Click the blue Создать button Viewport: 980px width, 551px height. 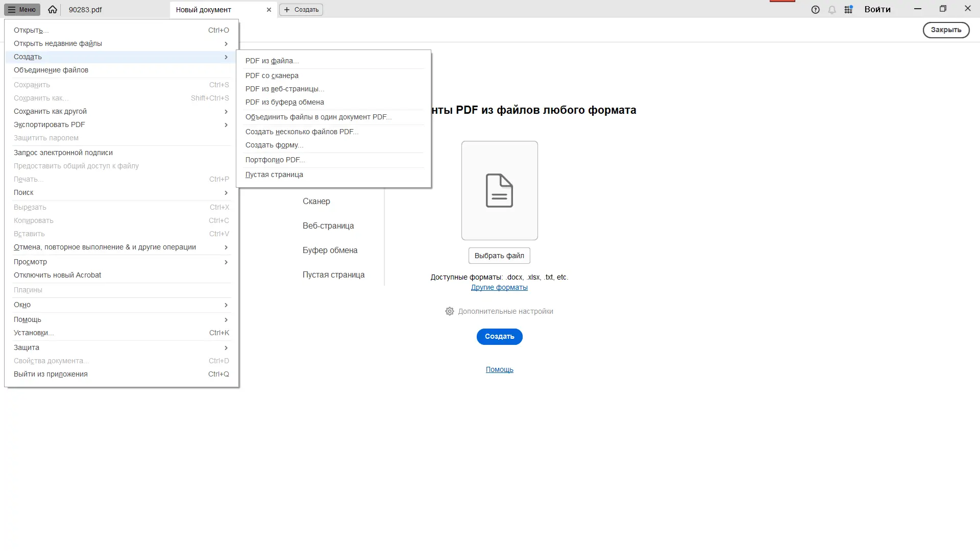[499, 337]
